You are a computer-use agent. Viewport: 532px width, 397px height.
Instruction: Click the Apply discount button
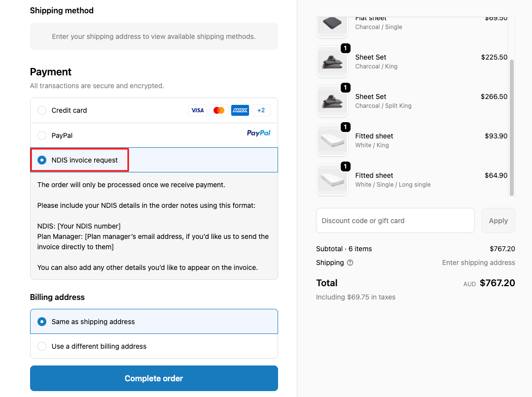498,220
